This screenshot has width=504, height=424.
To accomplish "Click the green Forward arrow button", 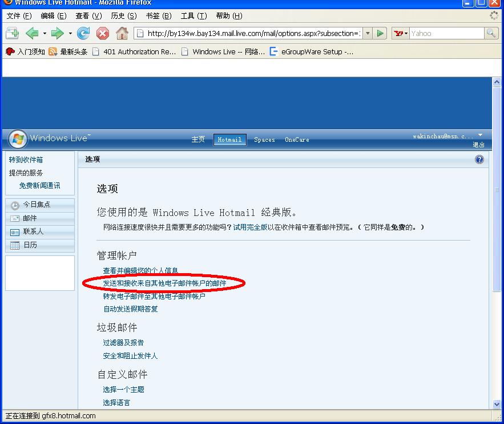I will [x=58, y=33].
